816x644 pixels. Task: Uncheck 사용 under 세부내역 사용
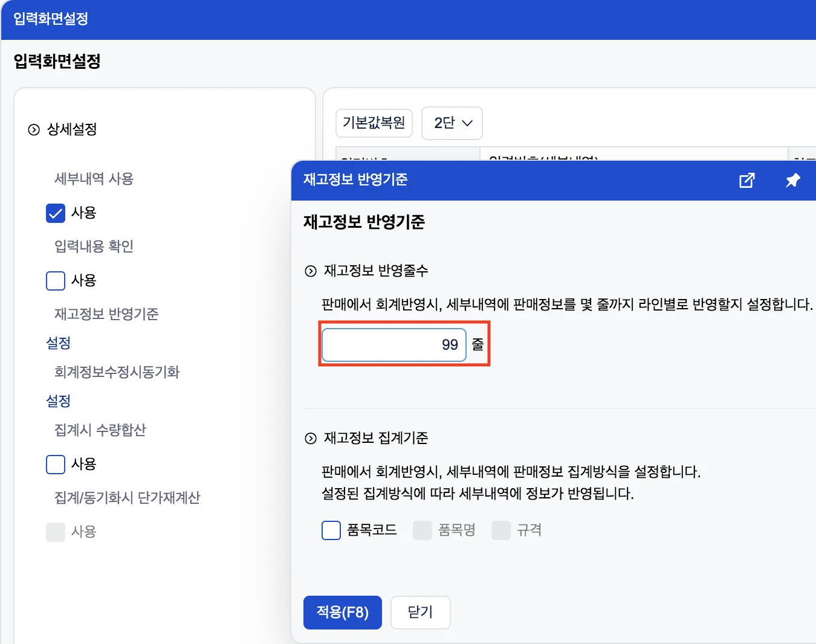[x=56, y=213]
